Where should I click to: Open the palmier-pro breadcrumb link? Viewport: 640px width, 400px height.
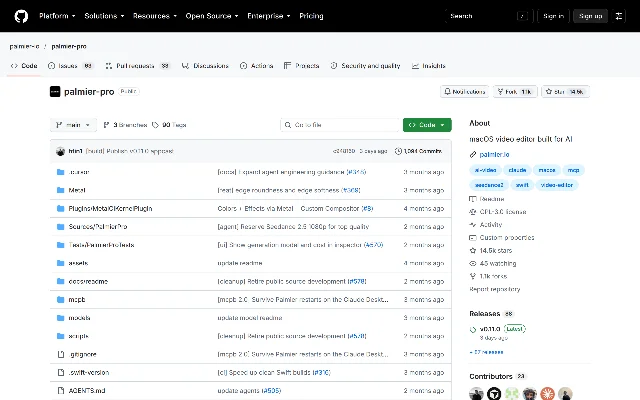click(x=69, y=47)
